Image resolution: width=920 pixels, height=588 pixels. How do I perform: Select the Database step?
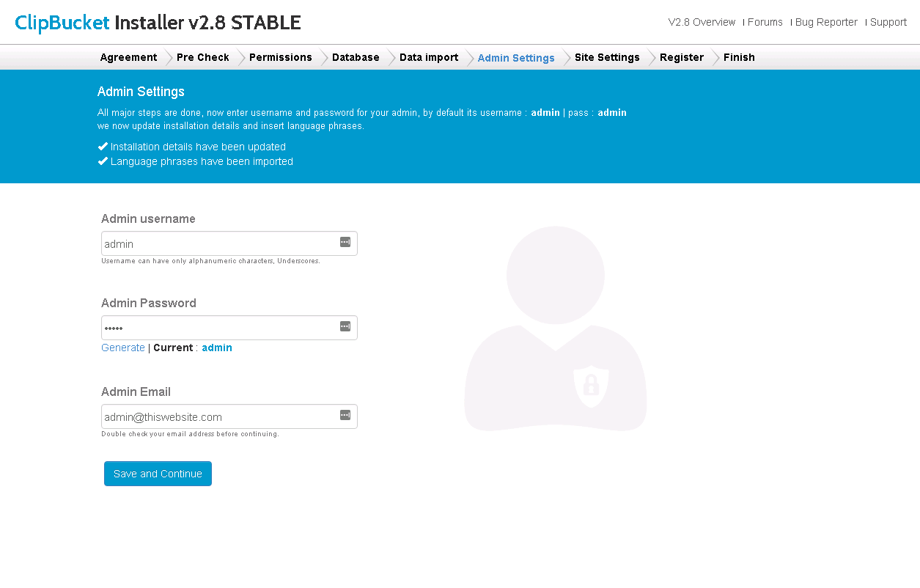356,57
